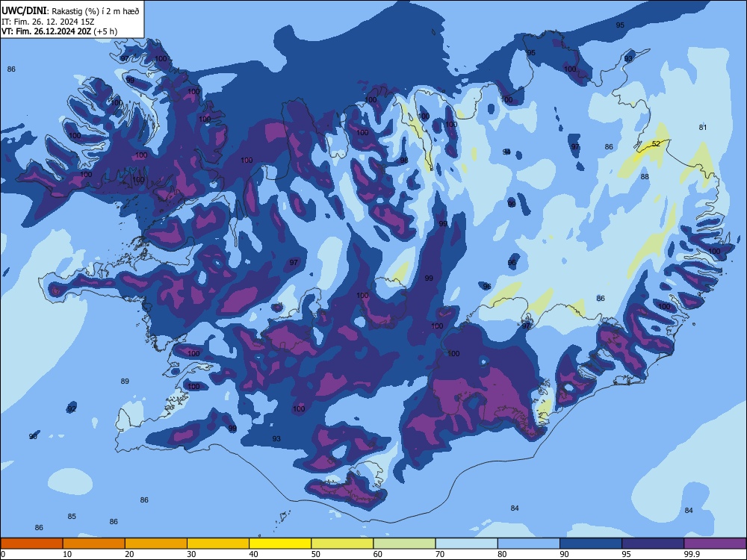Click the dark orange 0–10 legend swatch

point(31,544)
